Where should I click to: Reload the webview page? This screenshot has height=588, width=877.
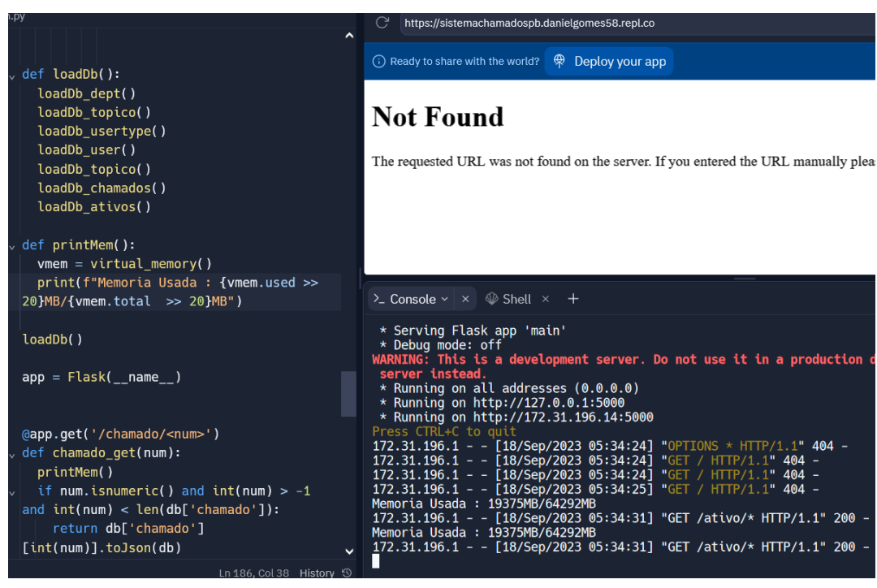382,23
